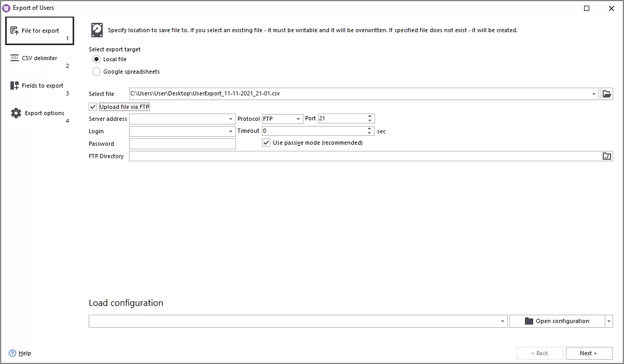
Task: Click the Next button
Action: (x=589, y=353)
